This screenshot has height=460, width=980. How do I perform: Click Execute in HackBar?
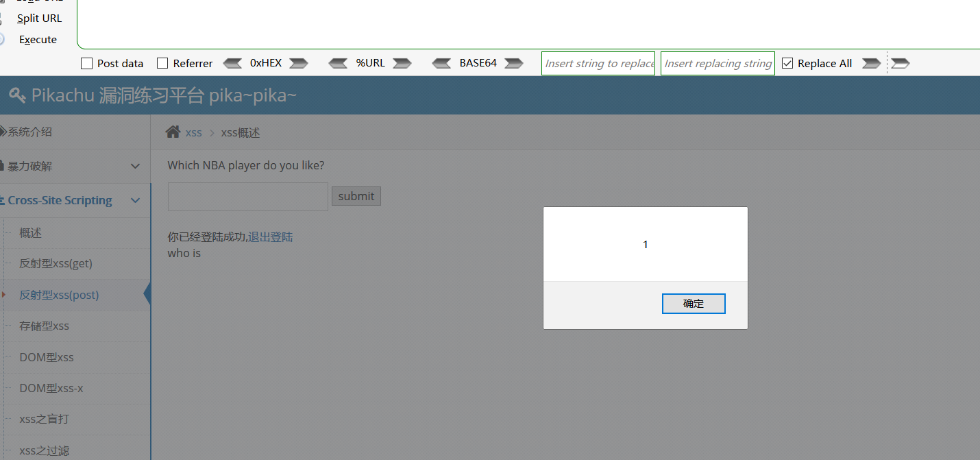(38, 40)
